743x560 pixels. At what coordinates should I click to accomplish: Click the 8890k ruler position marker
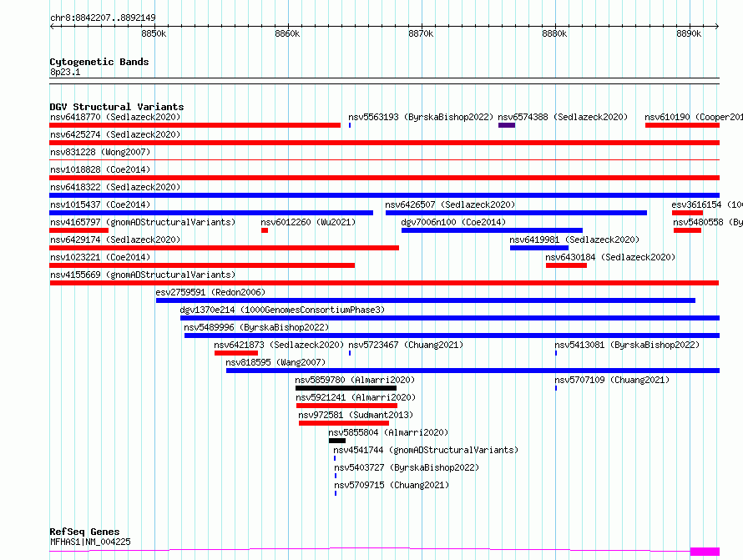tap(690, 33)
